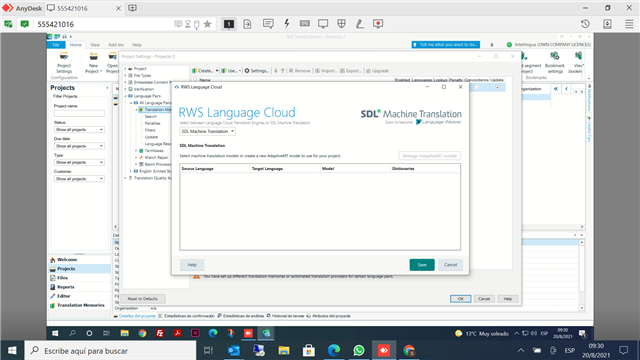Open the Use dropdown in Project Settings toolbar
The width and height of the screenshot is (640, 360).
231,71
